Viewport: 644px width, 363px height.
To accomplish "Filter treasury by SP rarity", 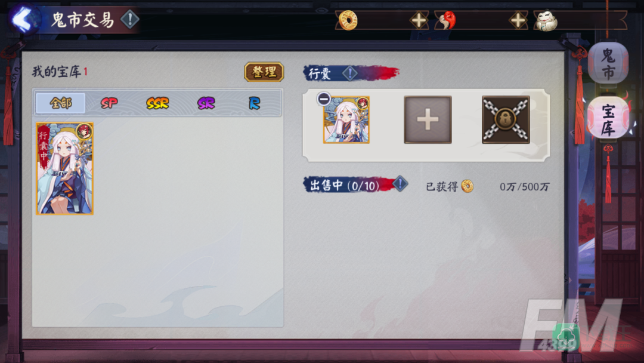I will (109, 103).
